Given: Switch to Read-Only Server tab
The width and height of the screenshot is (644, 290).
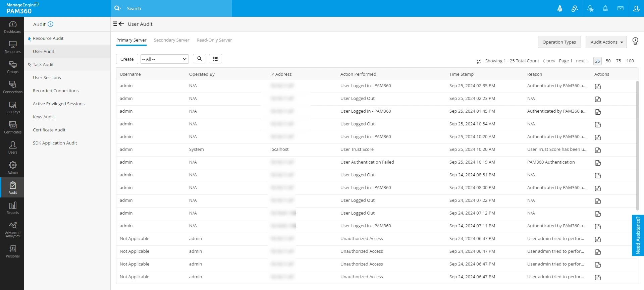Looking at the screenshot, I should tap(214, 40).
